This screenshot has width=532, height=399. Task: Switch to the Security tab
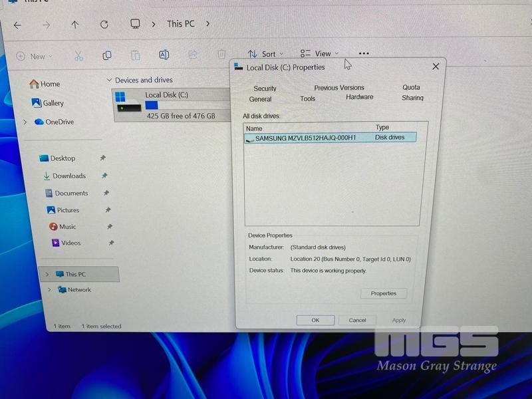[x=265, y=88]
